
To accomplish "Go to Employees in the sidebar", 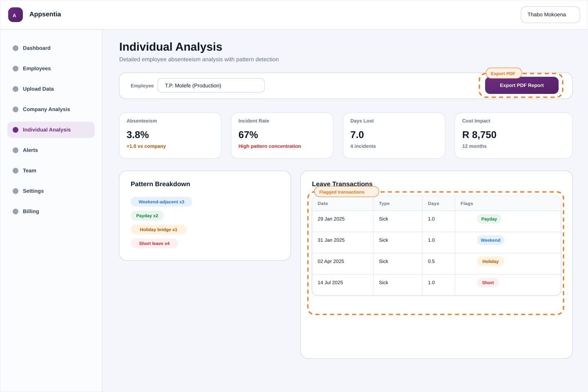I will pos(51,69).
